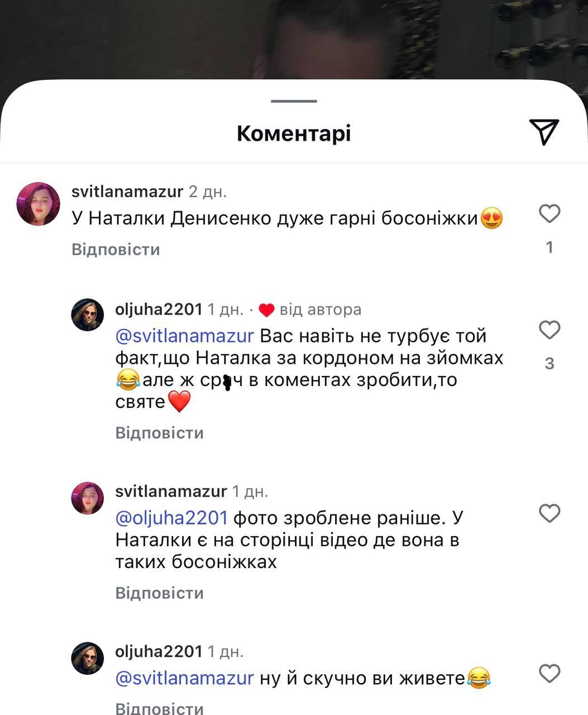588x715 pixels.
Task: Like the comment "ну й скучно ви живете"
Action: click(549, 673)
